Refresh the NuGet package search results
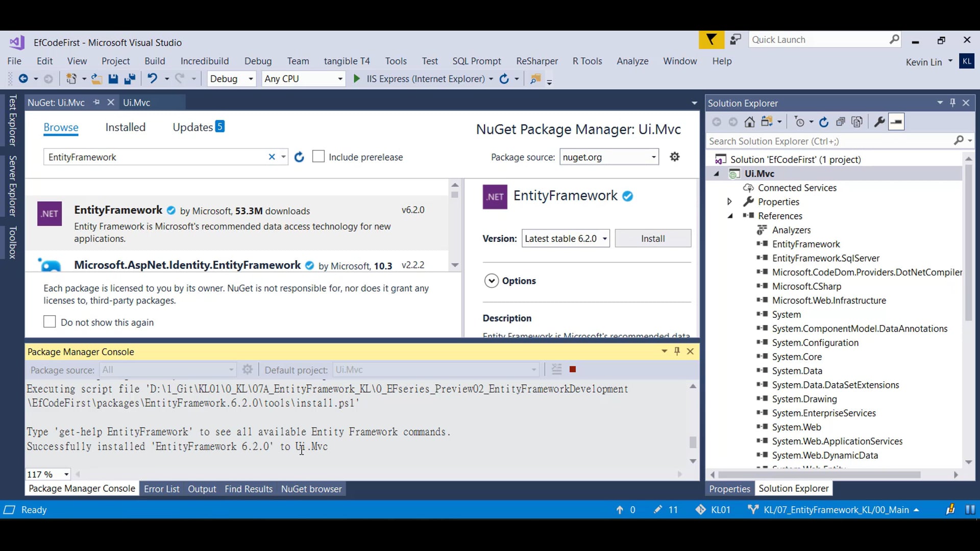 click(299, 157)
